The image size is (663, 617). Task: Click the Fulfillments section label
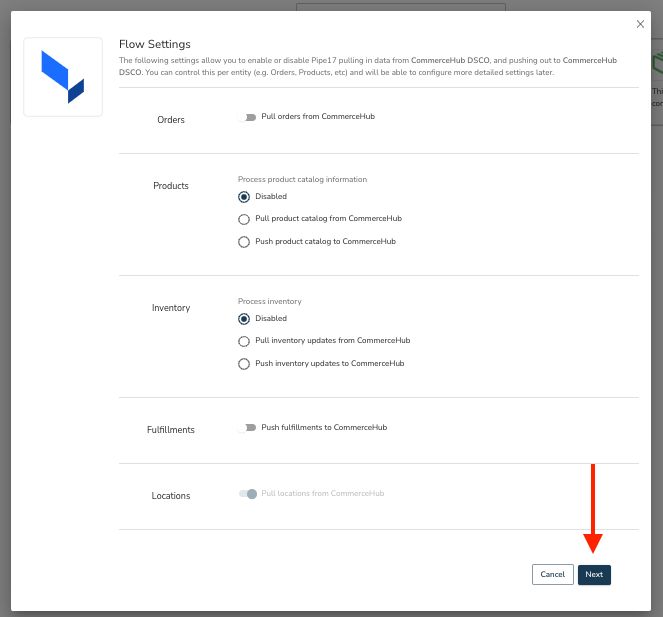click(x=171, y=430)
